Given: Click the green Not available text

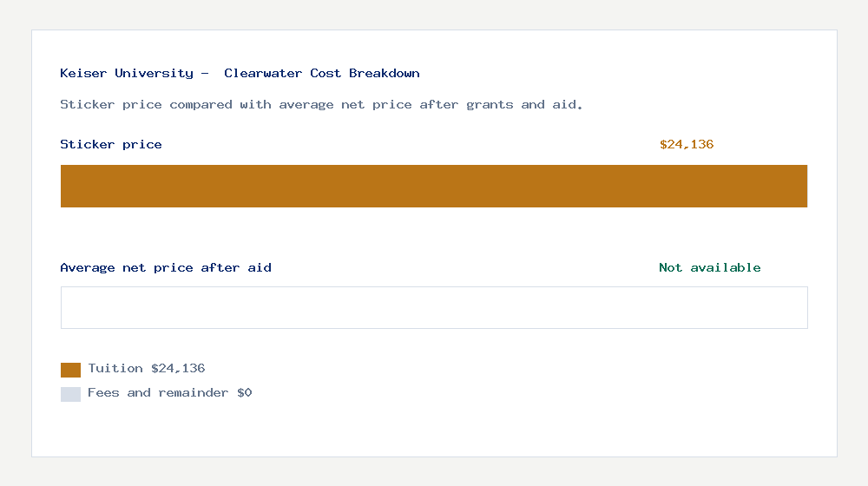Looking at the screenshot, I should click(x=710, y=267).
